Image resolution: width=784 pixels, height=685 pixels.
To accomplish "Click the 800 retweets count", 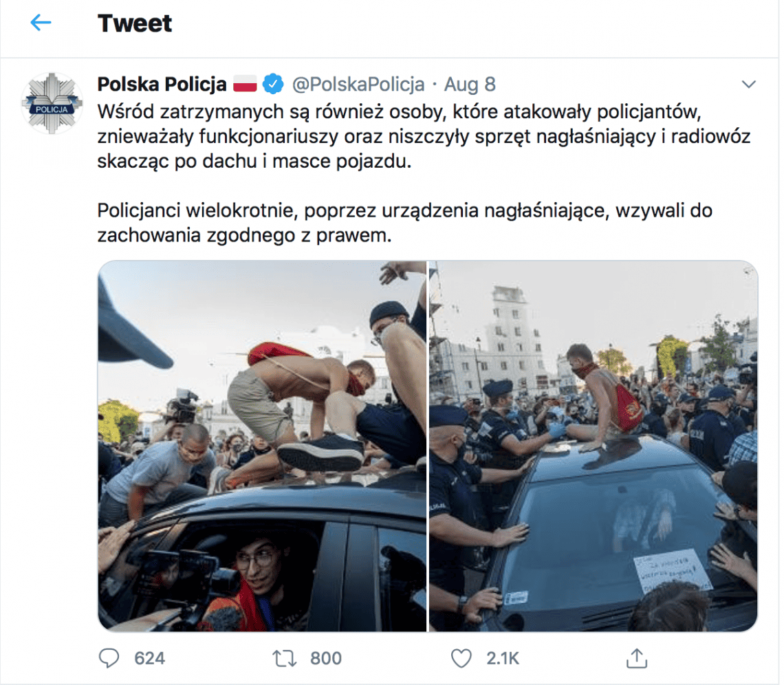I will pyautogui.click(x=326, y=658).
